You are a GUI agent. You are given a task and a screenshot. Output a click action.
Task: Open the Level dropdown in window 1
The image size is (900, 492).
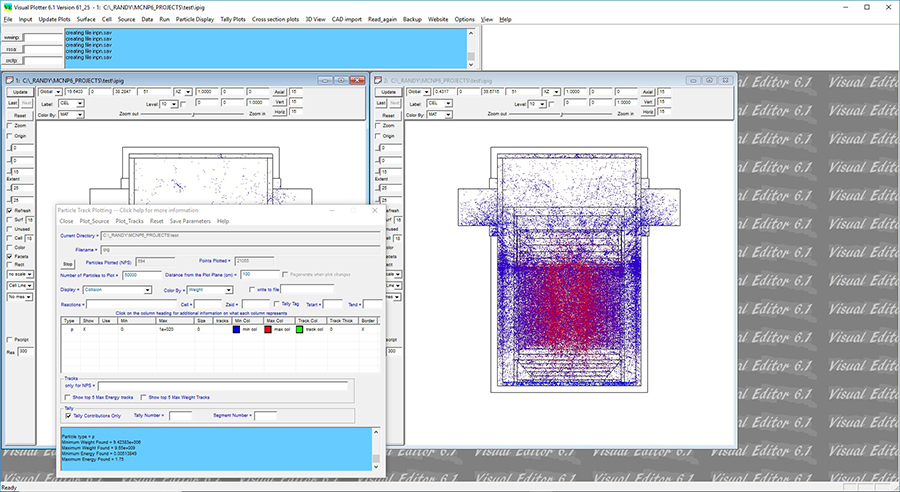point(169,104)
